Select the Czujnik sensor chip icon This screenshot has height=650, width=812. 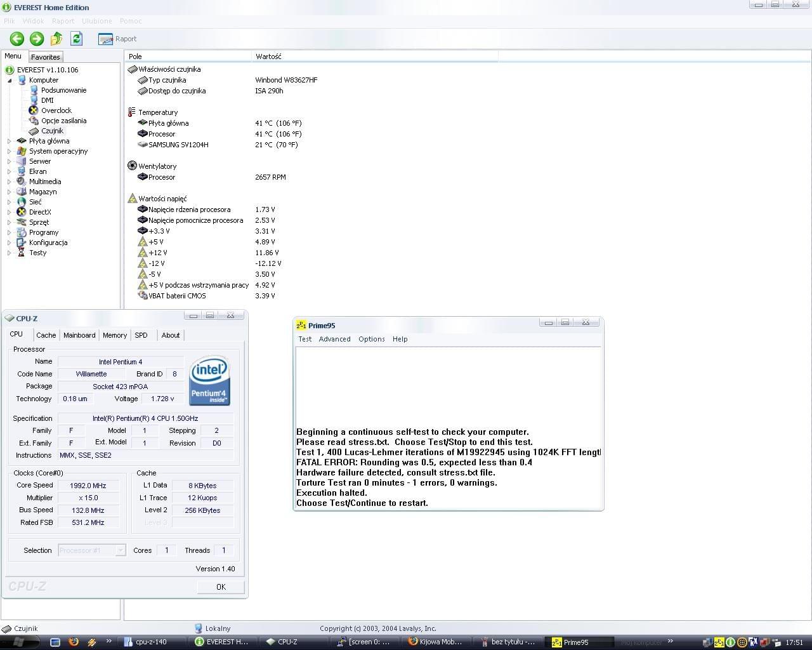(34, 131)
